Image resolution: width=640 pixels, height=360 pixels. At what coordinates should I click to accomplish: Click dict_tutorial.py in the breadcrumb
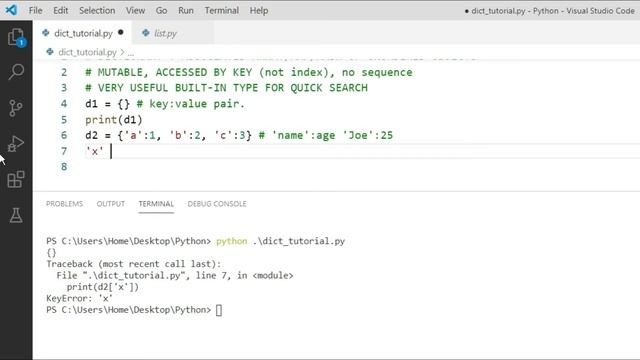click(87, 52)
